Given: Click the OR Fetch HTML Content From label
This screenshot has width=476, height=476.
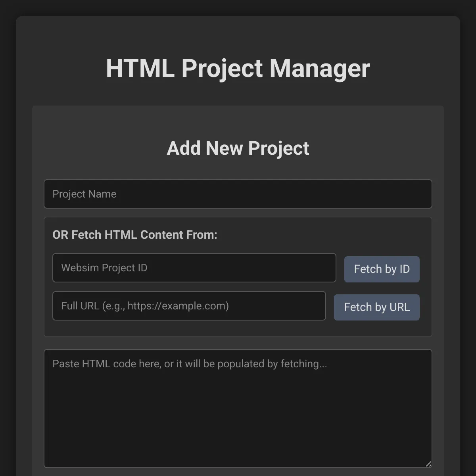Looking at the screenshot, I should (134, 234).
